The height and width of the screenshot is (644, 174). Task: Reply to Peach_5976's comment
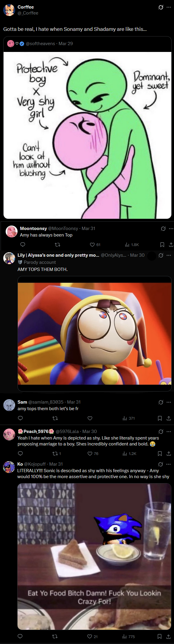21,453
